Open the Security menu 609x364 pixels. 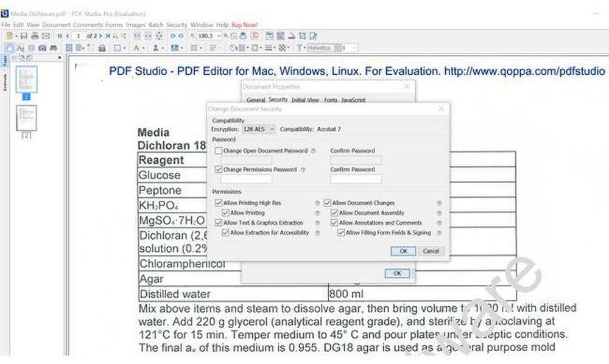click(x=177, y=25)
